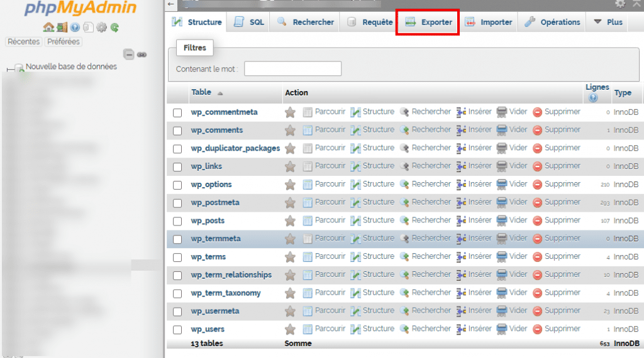Click the star icon for wp_users
Image resolution: width=644 pixels, height=358 pixels.
click(x=290, y=329)
